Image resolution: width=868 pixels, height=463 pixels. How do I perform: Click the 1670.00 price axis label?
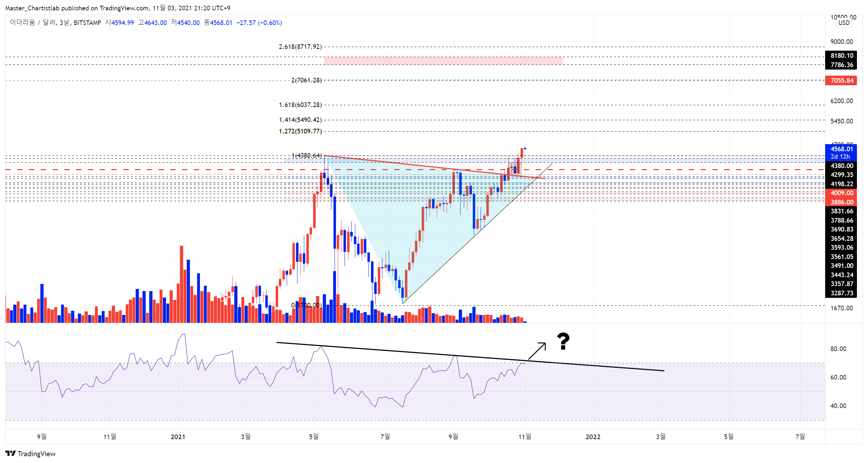[842, 308]
